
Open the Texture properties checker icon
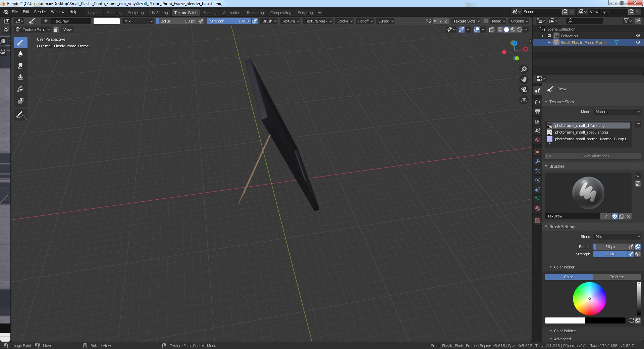(538, 220)
